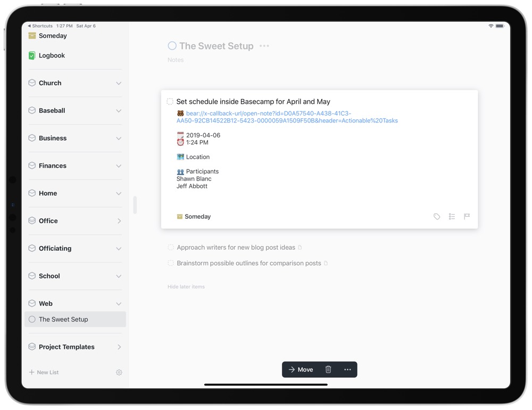Collapse the Business area chevron
The width and height of the screenshot is (532, 410).
pyautogui.click(x=119, y=138)
